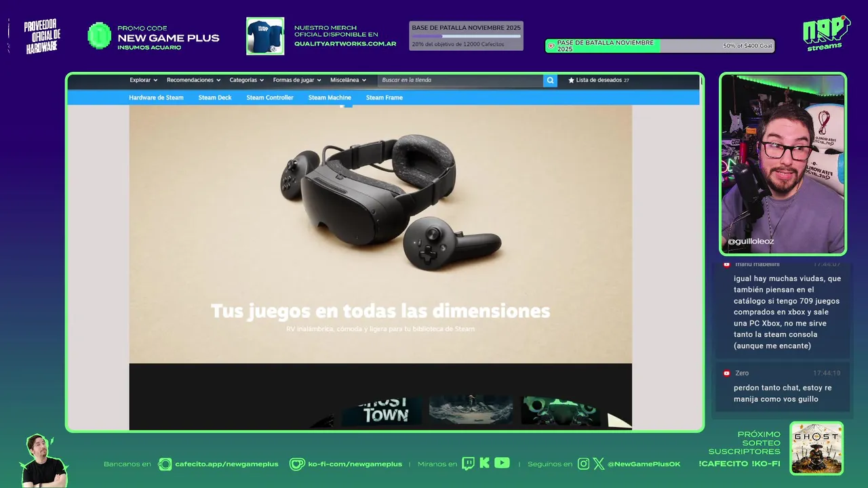Click the 'PROMO CODE NEW GAME PLUS' text
The height and width of the screenshot is (488, 868).
click(168, 34)
